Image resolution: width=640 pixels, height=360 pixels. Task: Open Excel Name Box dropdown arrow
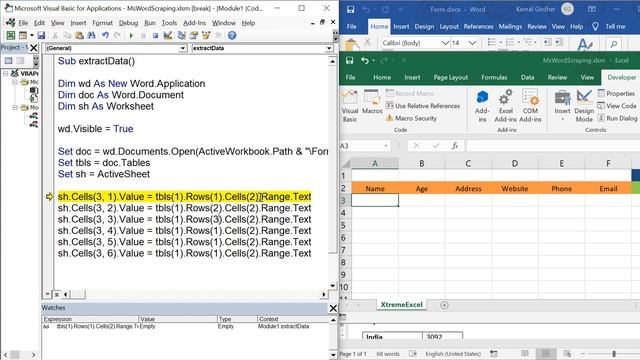point(386,146)
